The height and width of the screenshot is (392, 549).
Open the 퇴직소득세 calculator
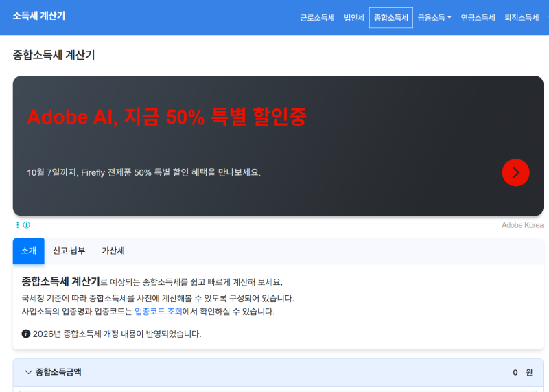[x=522, y=18]
